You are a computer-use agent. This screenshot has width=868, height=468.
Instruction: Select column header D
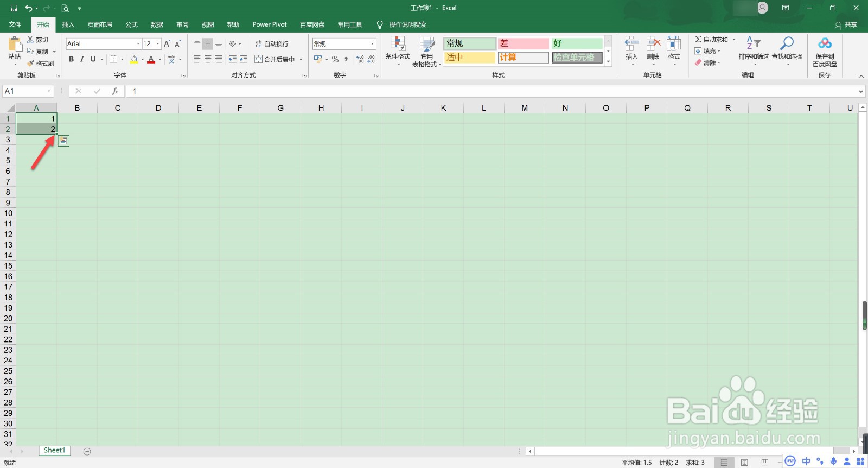(x=158, y=108)
